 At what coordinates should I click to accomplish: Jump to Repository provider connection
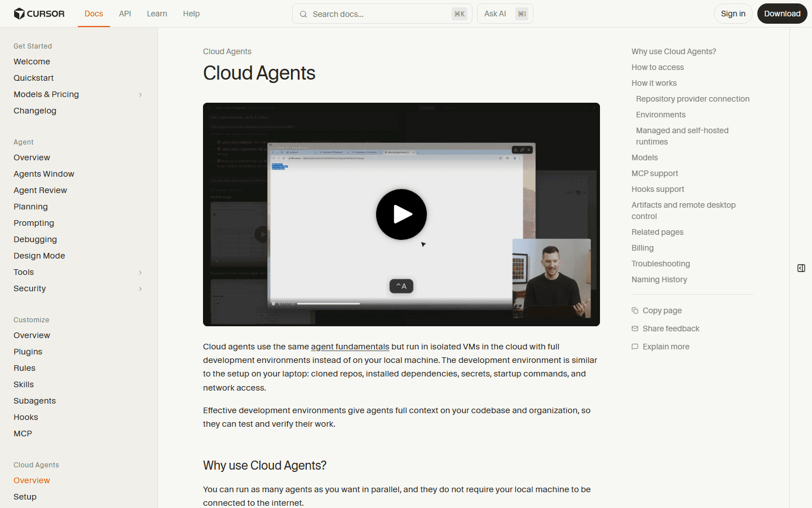(692, 99)
